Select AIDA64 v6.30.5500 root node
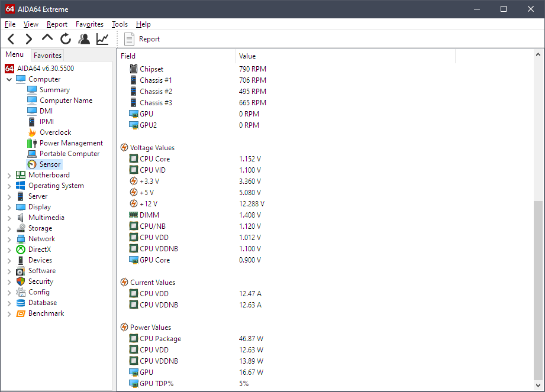This screenshot has width=545, height=392. click(x=46, y=69)
